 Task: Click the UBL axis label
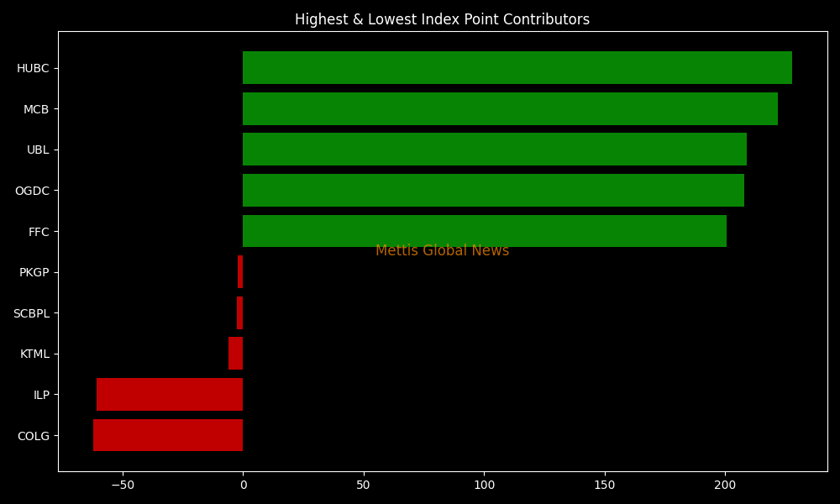click(x=38, y=150)
